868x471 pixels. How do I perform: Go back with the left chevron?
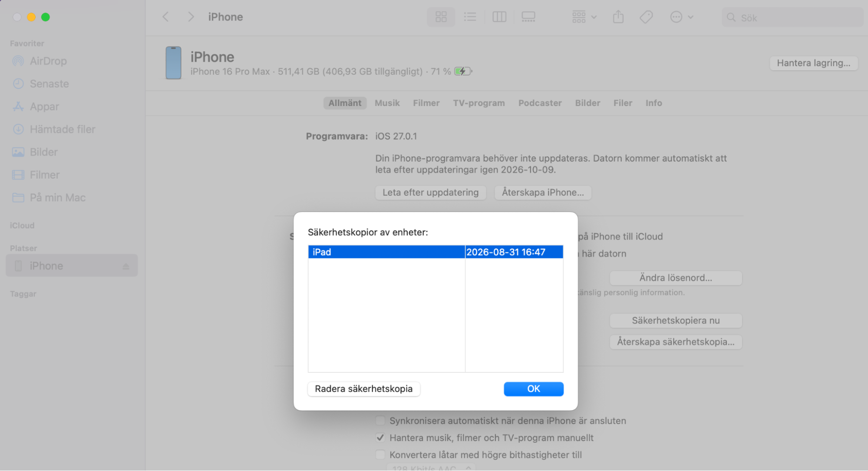coord(165,17)
